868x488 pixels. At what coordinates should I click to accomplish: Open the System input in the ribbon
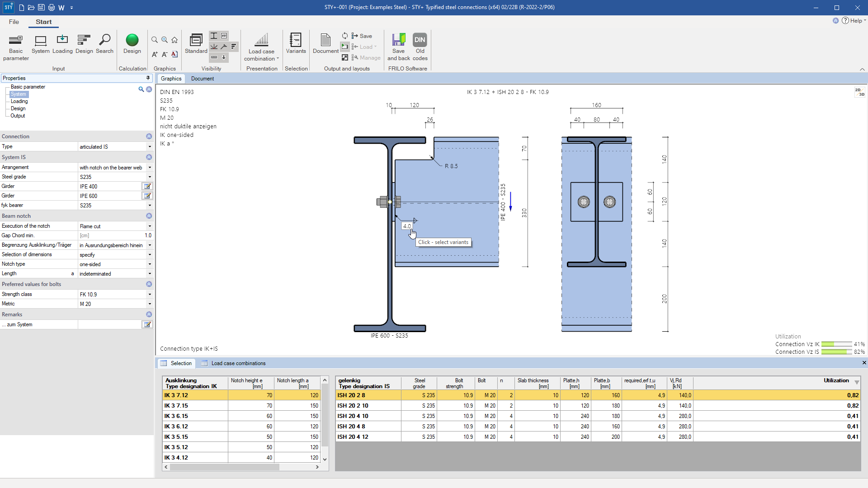click(x=41, y=44)
